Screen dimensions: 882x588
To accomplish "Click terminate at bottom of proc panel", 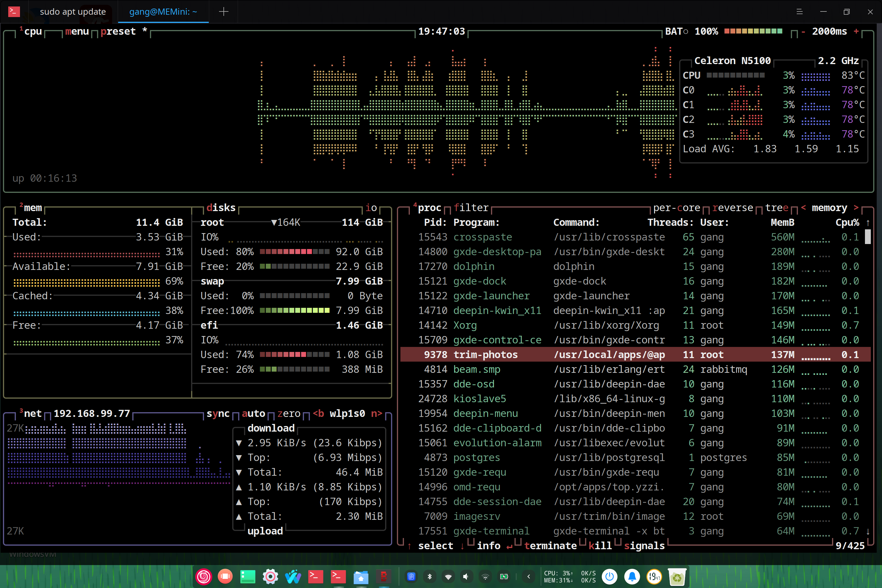I will coord(550,546).
